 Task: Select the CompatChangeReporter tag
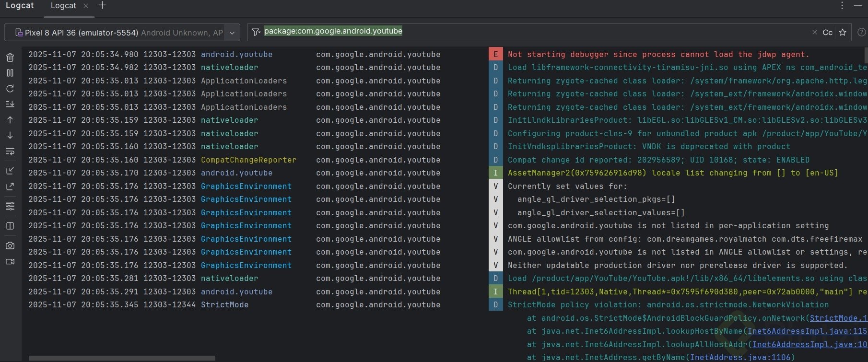click(248, 160)
